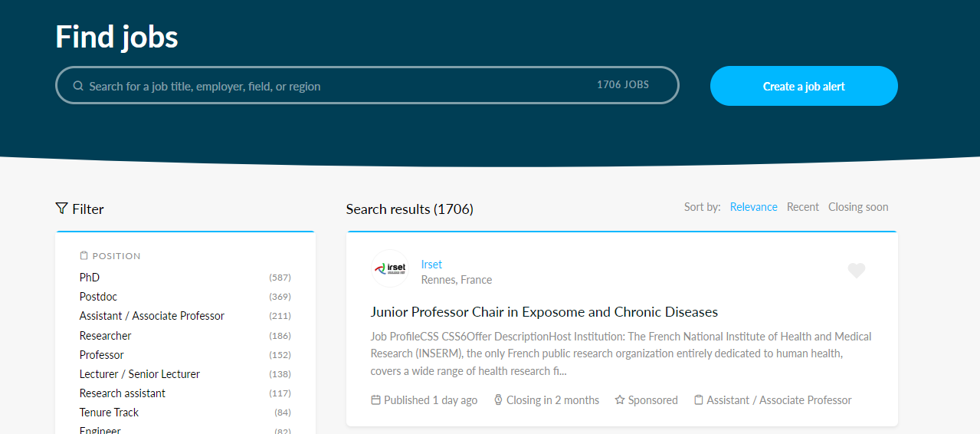Sort results by Recent
The height and width of the screenshot is (434, 980).
tap(802, 207)
